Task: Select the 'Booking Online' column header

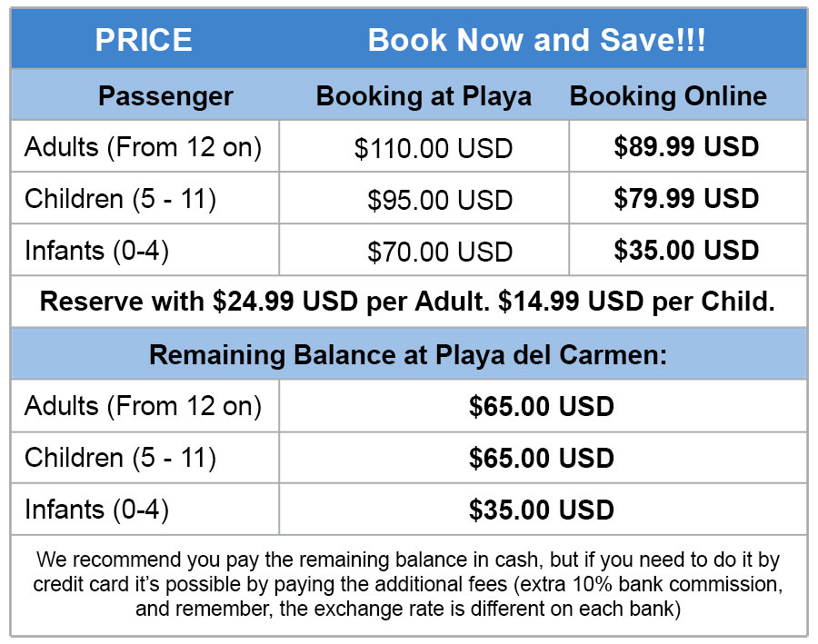Action: (668, 96)
